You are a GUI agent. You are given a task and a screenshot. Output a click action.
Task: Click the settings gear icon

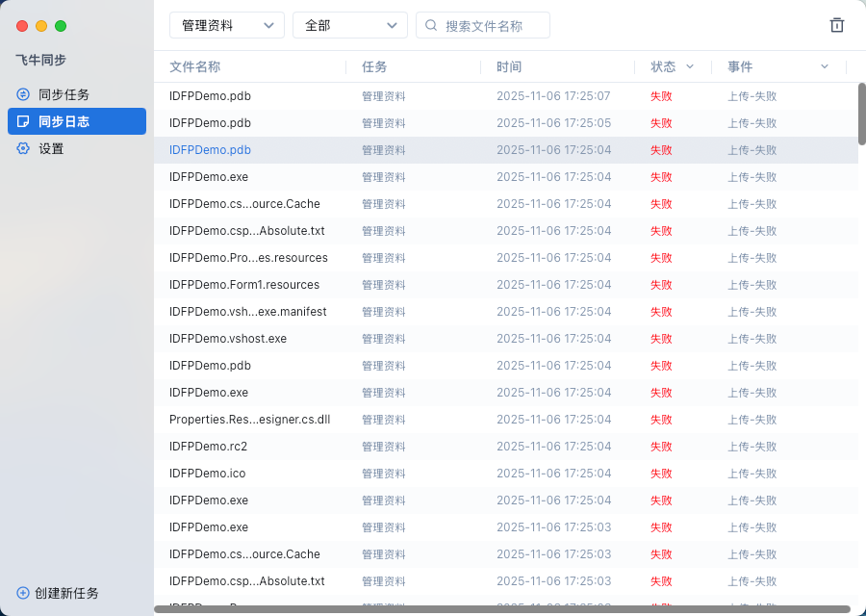(23, 148)
